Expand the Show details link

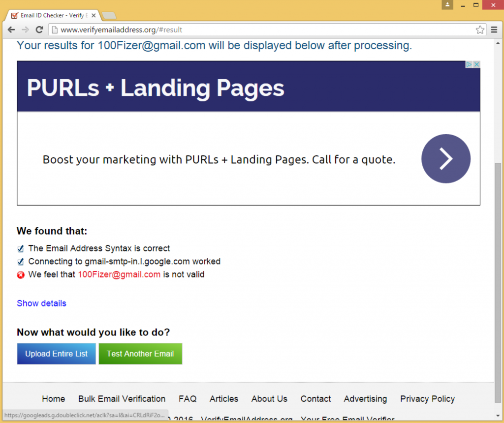pos(41,303)
